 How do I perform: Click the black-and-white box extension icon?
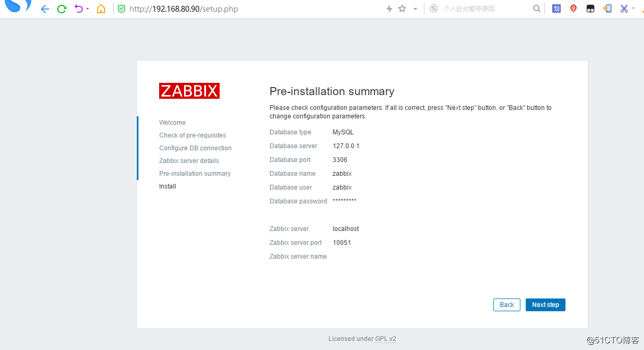[x=590, y=9]
